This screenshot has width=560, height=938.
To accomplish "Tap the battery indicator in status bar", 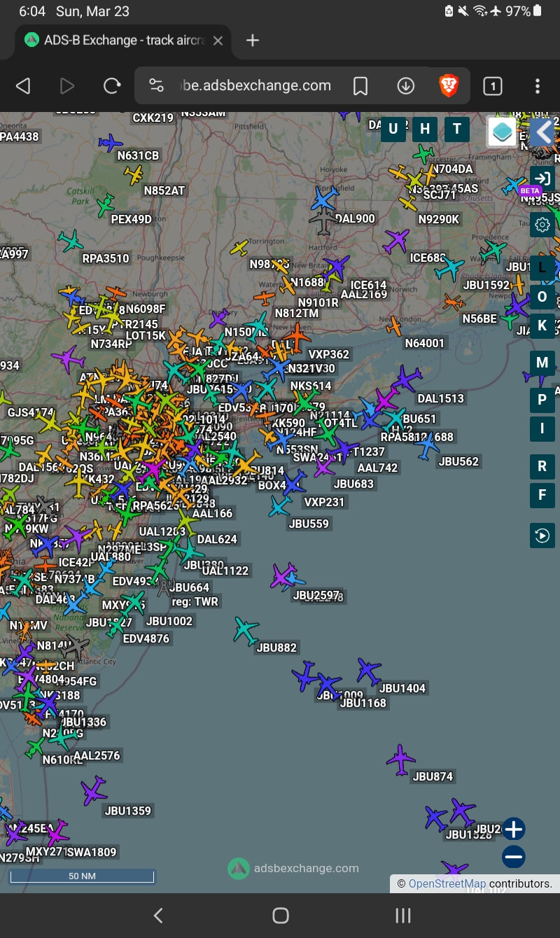I will [538, 11].
